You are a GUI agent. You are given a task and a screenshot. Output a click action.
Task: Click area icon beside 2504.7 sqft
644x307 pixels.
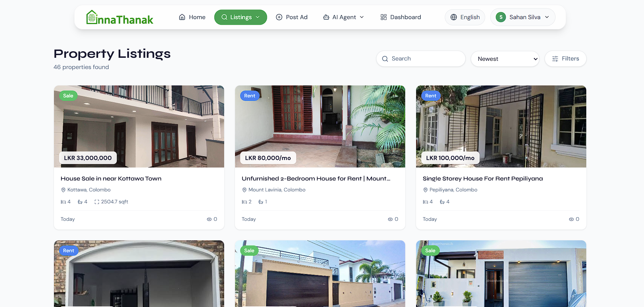click(97, 202)
